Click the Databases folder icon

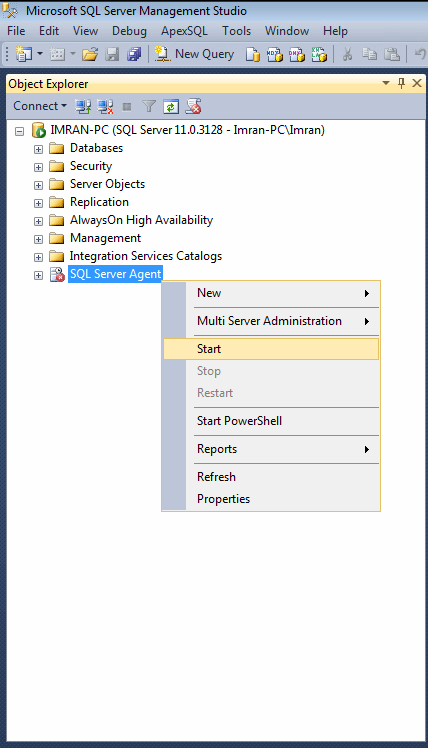[57, 148]
